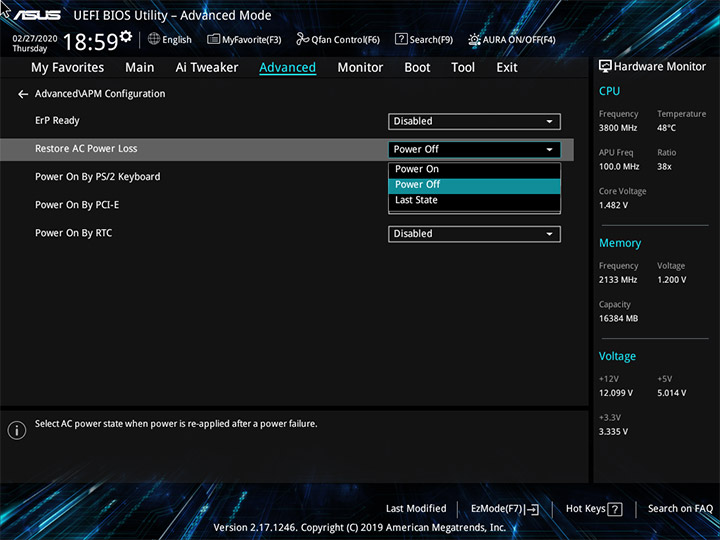This screenshot has height=540, width=720.
Task: Toggle AURA ON/OFF light icon
Action: pyautogui.click(x=474, y=39)
